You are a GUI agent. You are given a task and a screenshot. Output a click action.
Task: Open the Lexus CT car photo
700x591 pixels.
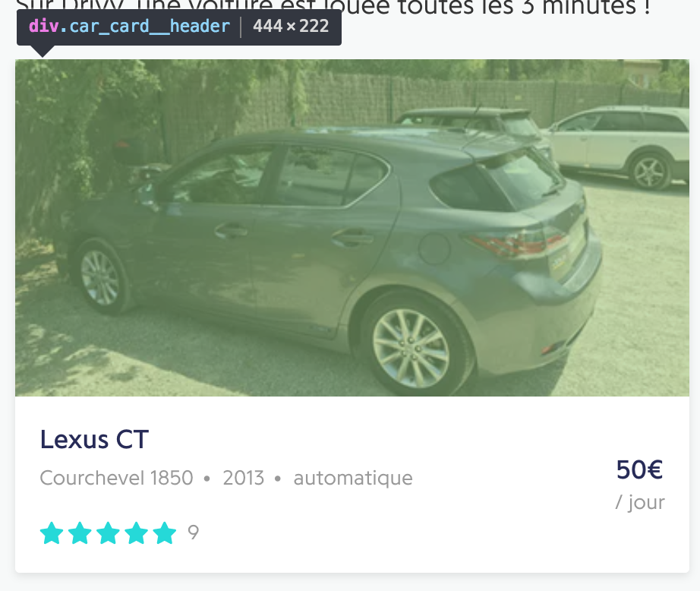352,228
